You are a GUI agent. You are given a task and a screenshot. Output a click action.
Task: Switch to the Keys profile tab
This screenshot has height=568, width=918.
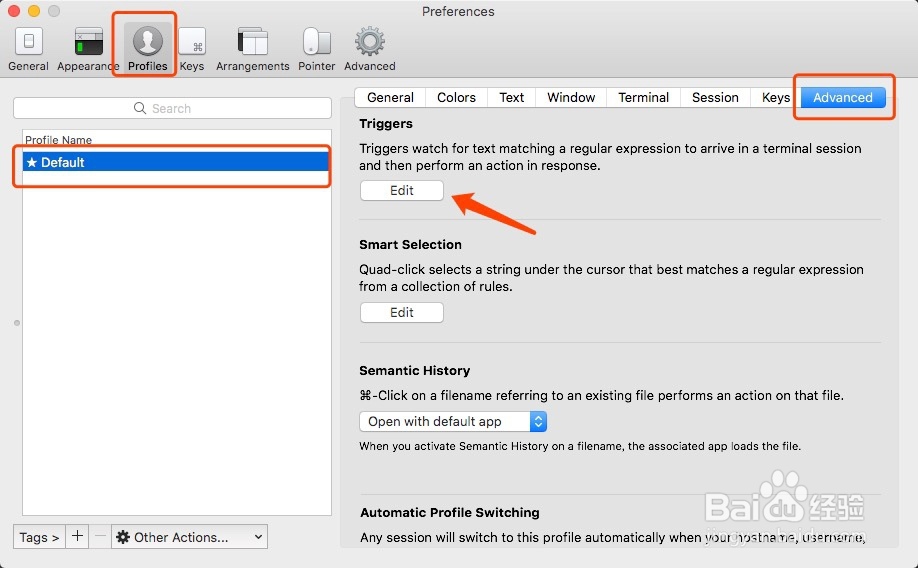pos(775,97)
